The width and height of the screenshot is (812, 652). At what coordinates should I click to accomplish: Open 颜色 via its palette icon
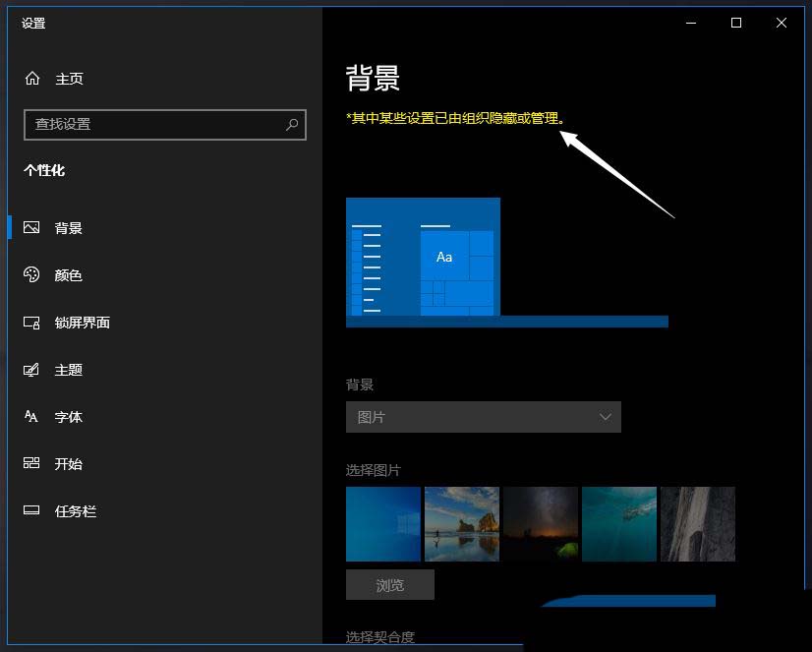[x=31, y=275]
